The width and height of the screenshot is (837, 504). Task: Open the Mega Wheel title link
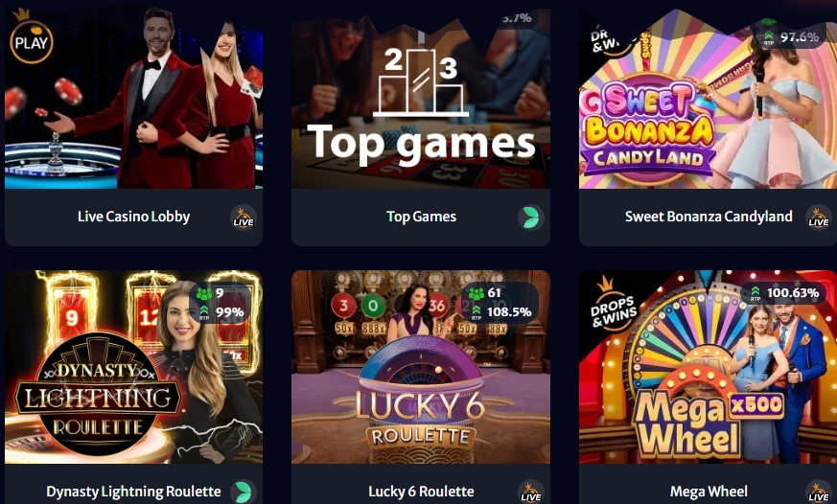point(709,492)
